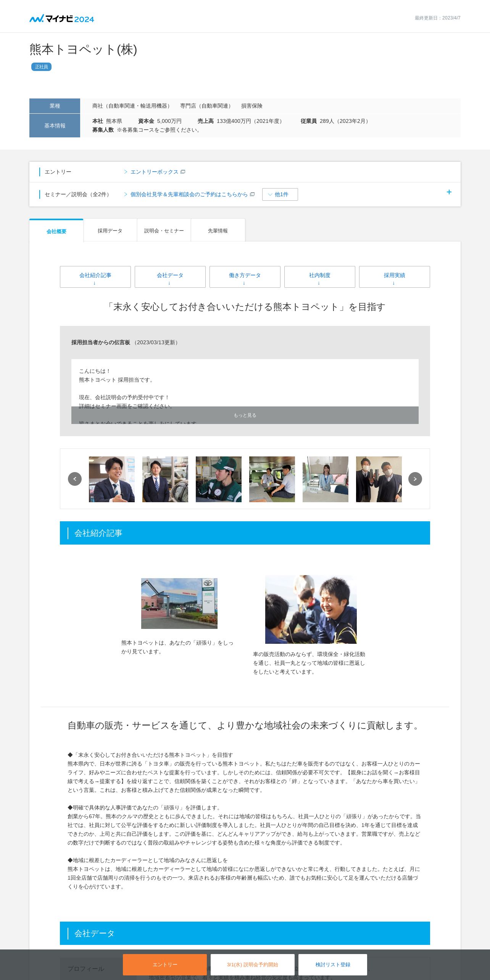
Task: Click the 正社員 badge
Action: pos(41,67)
